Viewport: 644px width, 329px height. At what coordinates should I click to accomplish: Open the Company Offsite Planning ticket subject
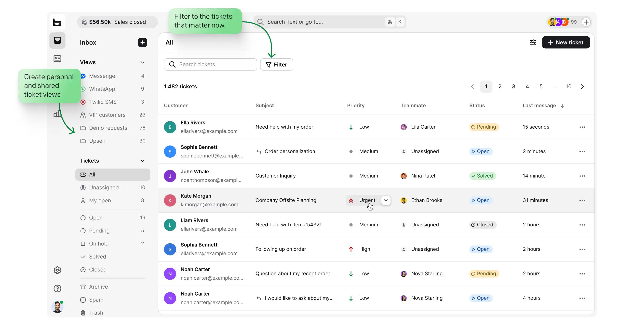pos(286,200)
